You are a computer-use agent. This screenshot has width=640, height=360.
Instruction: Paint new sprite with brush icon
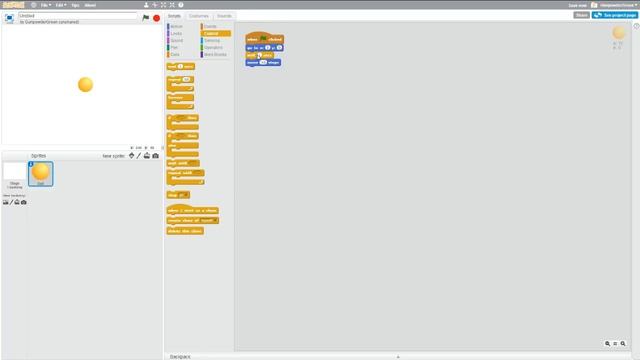tap(139, 156)
